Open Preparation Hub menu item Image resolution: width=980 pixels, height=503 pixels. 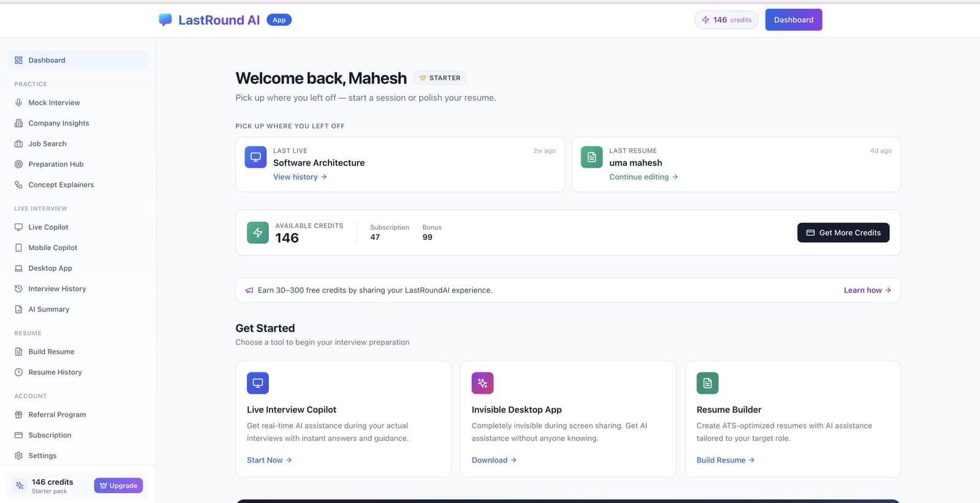tap(77, 164)
